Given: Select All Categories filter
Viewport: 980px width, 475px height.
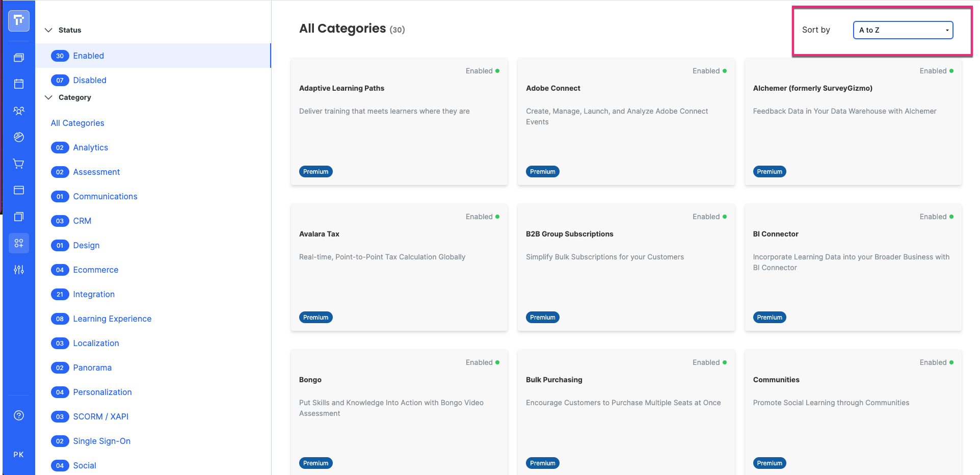Looking at the screenshot, I should pos(77,123).
